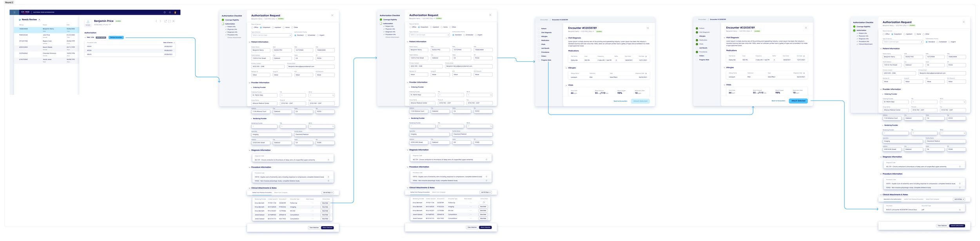
Task: Click View Note for Follow-Up encounter 32038789
Action: [325, 203]
